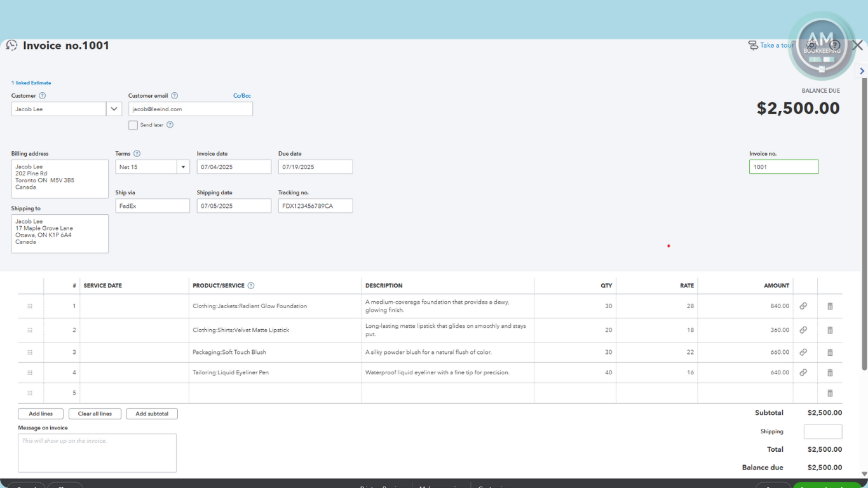Click the Clear all lines button
This screenshot has width=868, height=488.
click(95, 414)
